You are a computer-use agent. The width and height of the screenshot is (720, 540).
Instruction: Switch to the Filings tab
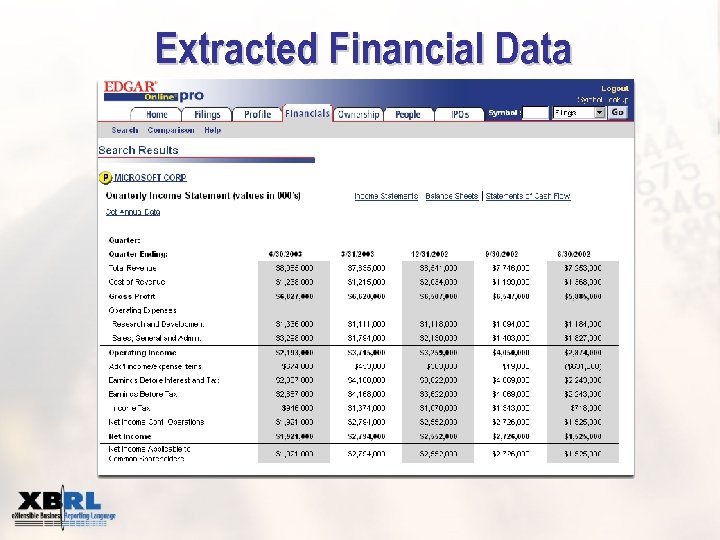207,114
